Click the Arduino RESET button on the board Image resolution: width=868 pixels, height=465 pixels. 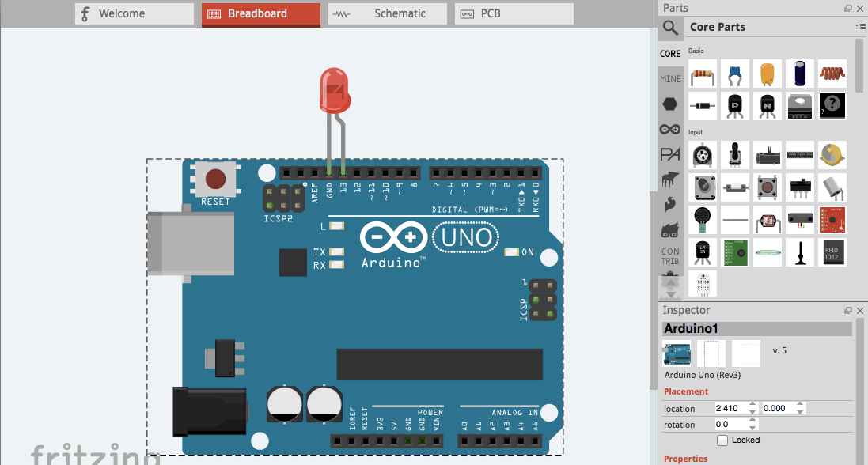point(215,180)
